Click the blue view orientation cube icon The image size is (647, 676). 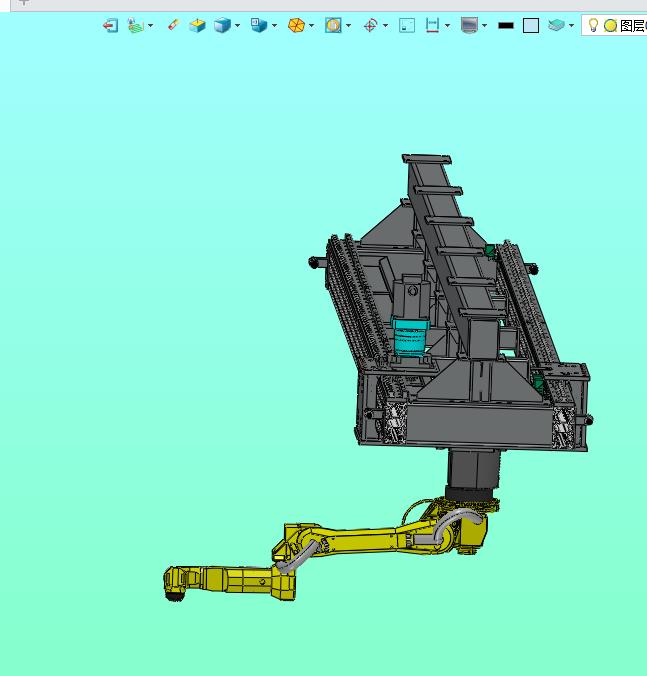point(259,25)
